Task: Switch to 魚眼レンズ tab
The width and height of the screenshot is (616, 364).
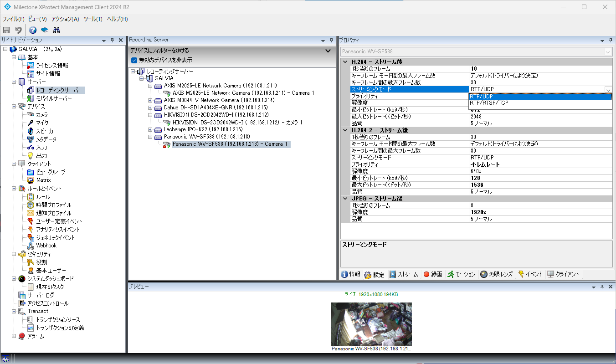Action: pos(497,274)
